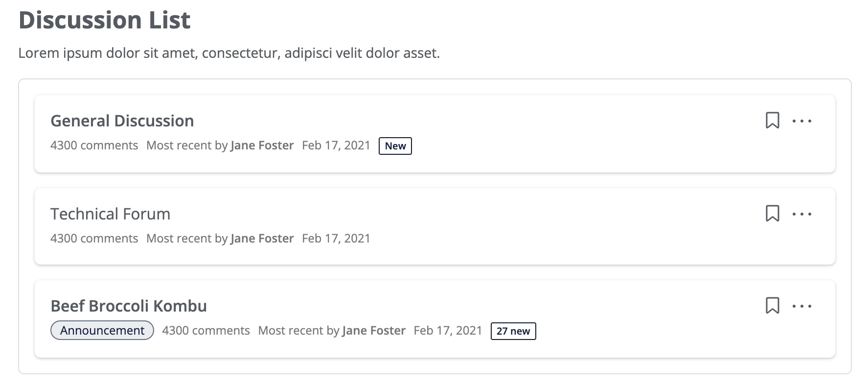Click 4300 comments beside Announcement tag
Screen dimensions: 868x388
pyautogui.click(x=206, y=331)
